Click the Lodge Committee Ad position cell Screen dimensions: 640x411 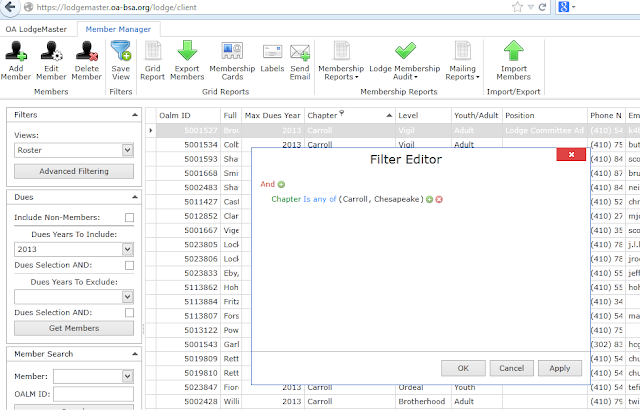coord(544,131)
